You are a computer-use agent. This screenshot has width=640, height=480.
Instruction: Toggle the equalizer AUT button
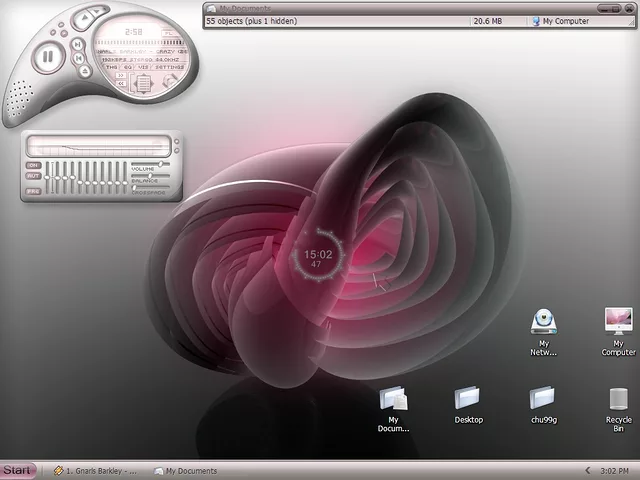pyautogui.click(x=33, y=176)
